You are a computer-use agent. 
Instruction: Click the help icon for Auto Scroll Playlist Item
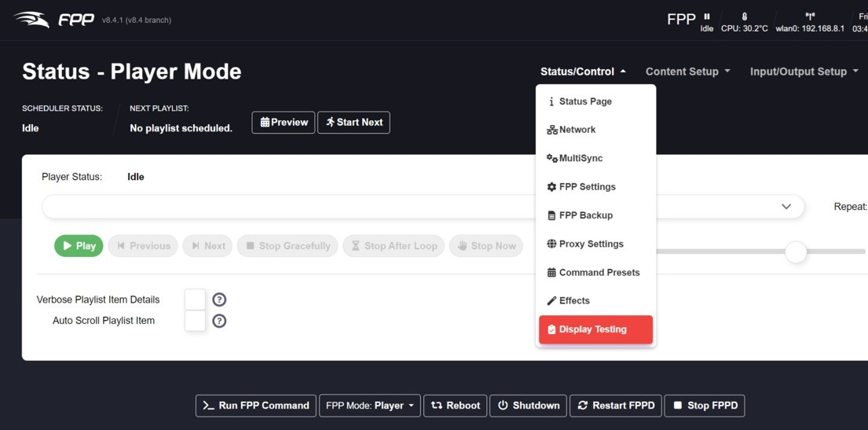[219, 321]
